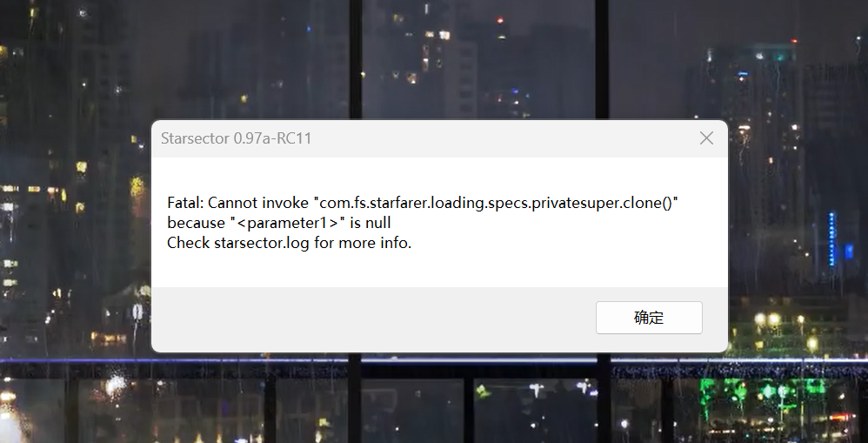Click the green neon sign on the wallpaper

(x=764, y=394)
